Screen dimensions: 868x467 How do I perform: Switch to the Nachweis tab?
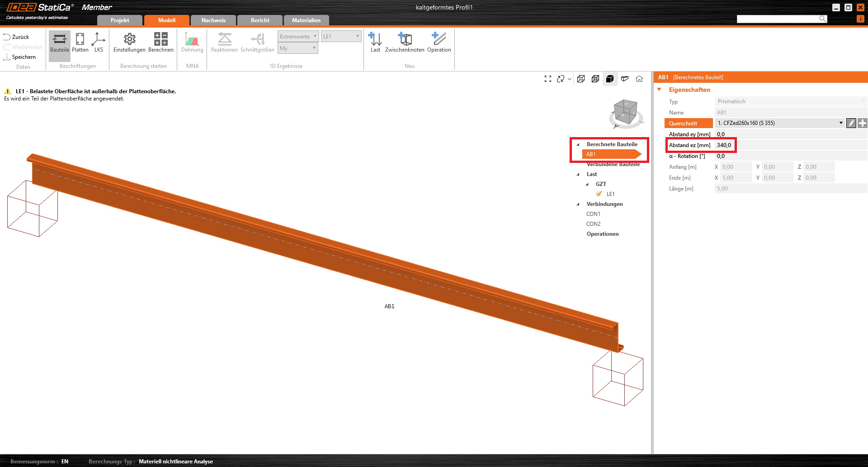213,20
